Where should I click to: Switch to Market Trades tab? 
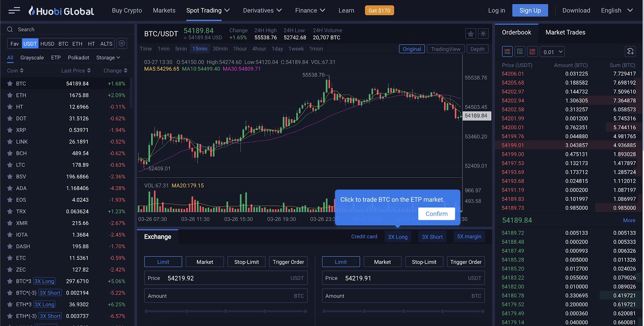pyautogui.click(x=565, y=32)
